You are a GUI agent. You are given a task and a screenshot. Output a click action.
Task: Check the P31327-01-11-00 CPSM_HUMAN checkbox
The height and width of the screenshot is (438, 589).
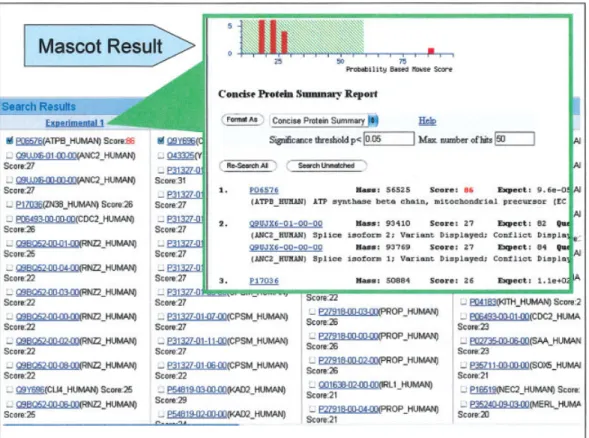click(161, 341)
